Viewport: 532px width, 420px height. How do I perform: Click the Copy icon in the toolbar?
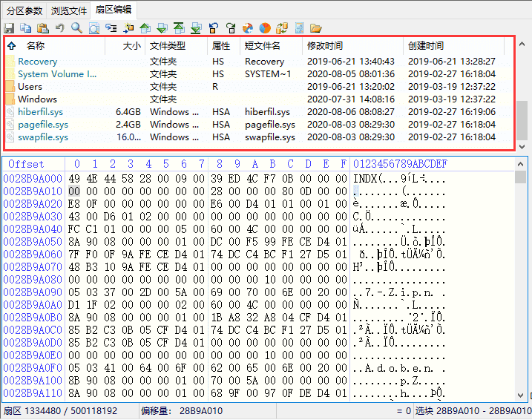point(26,28)
